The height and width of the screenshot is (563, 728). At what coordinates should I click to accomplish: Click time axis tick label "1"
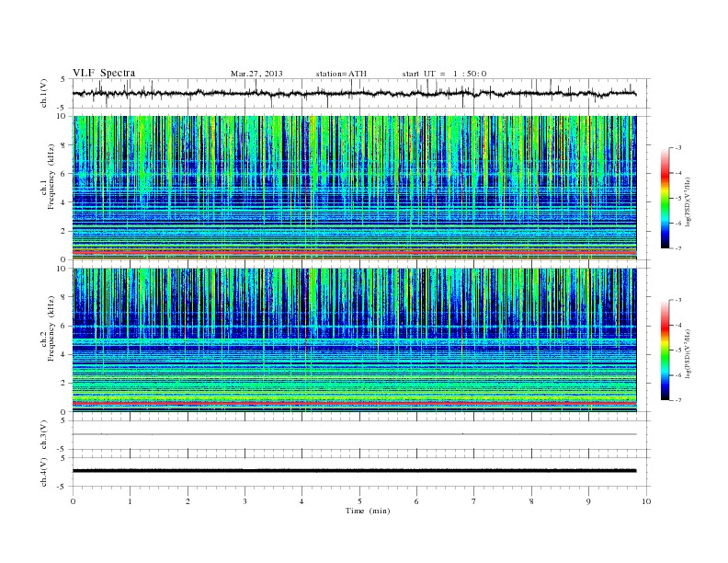(130, 501)
